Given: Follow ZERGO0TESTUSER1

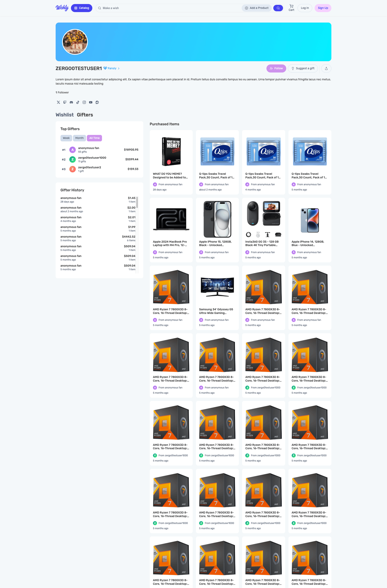Looking at the screenshot, I should coord(276,68).
